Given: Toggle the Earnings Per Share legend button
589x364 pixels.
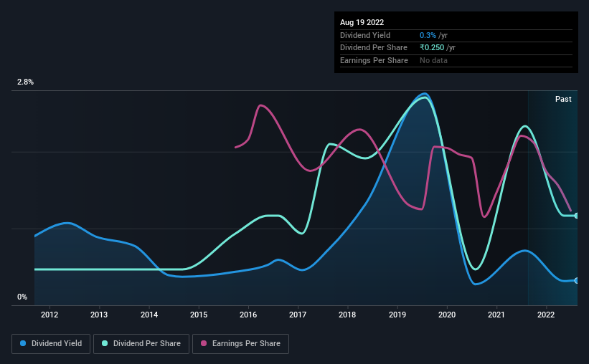Looking at the screenshot, I should click(240, 344).
